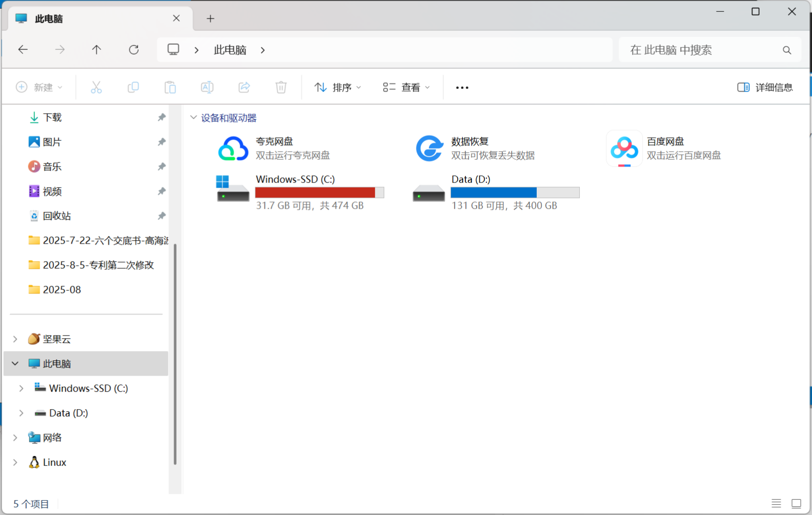The height and width of the screenshot is (515, 812).
Task: Click the '5 个项目' status text
Action: point(31,504)
